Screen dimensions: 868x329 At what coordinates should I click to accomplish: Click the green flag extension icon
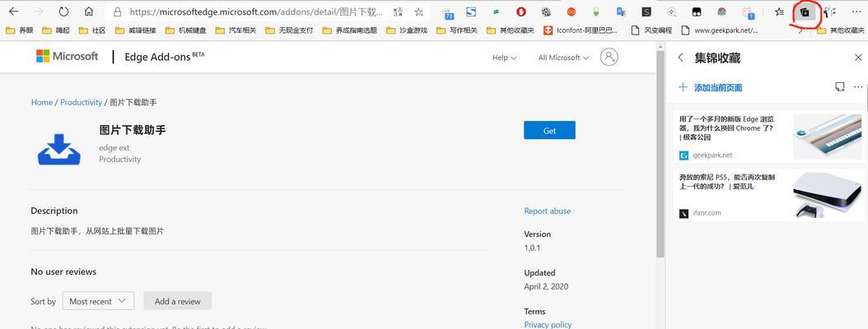(x=497, y=12)
